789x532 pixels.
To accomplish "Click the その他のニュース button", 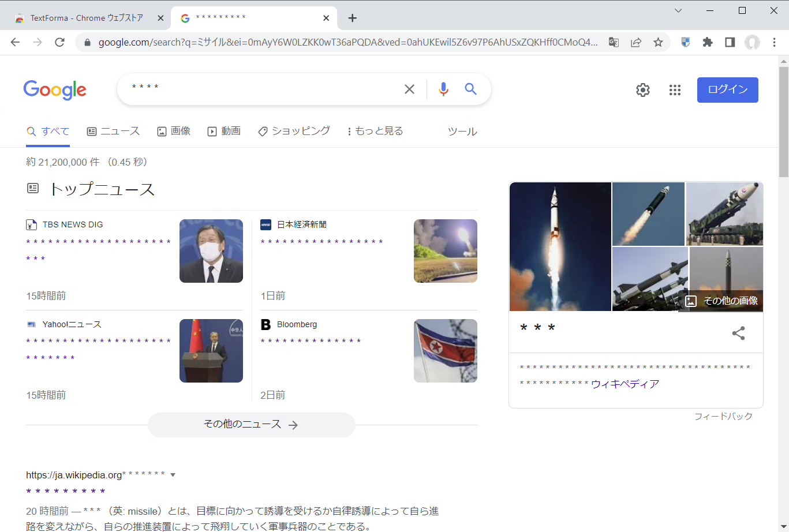I will (251, 425).
